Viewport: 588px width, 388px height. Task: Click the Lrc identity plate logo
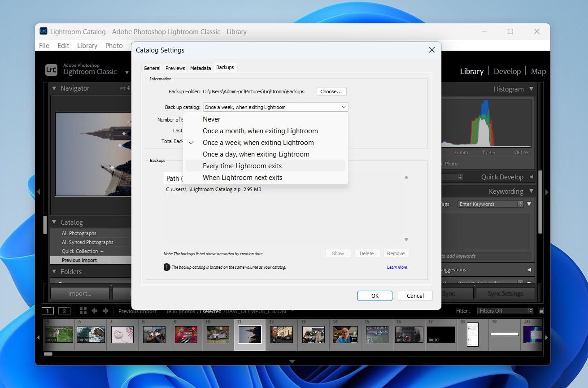(52, 70)
